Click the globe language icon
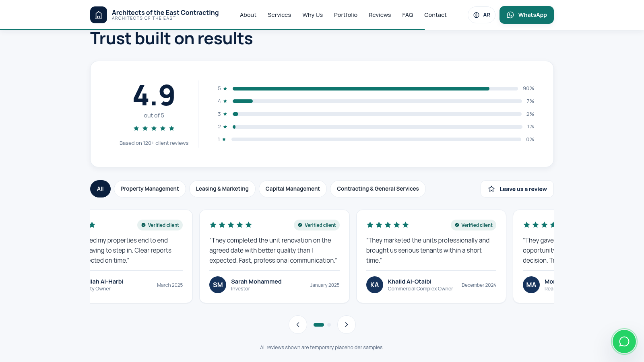The width and height of the screenshot is (644, 362). coord(476,15)
